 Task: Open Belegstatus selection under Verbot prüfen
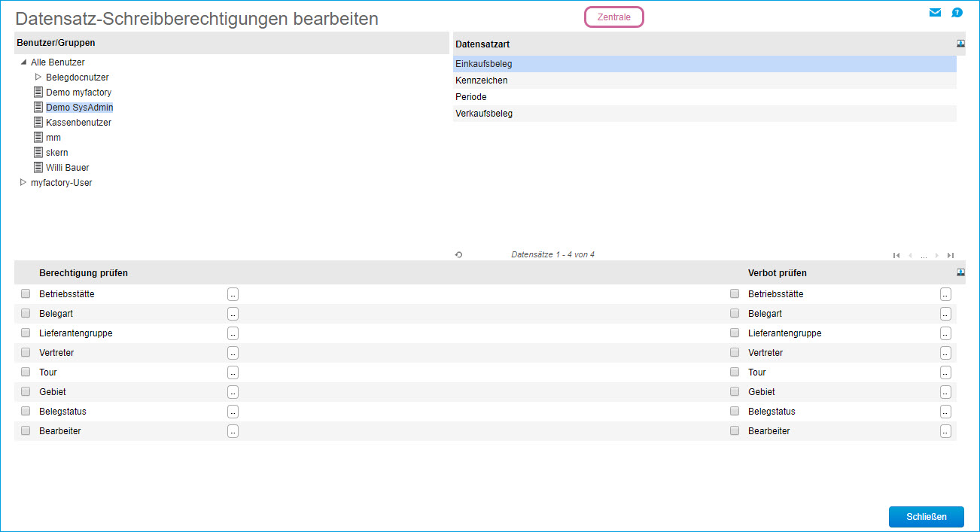tap(945, 412)
